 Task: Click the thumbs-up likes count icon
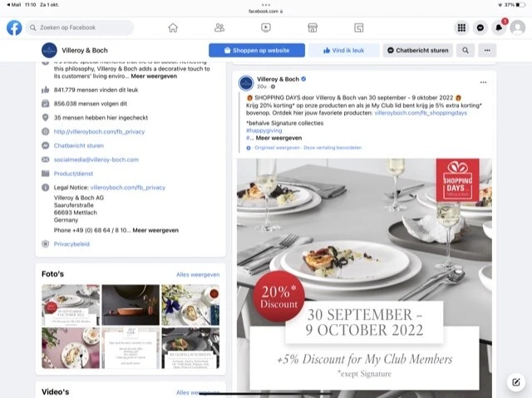(x=45, y=90)
